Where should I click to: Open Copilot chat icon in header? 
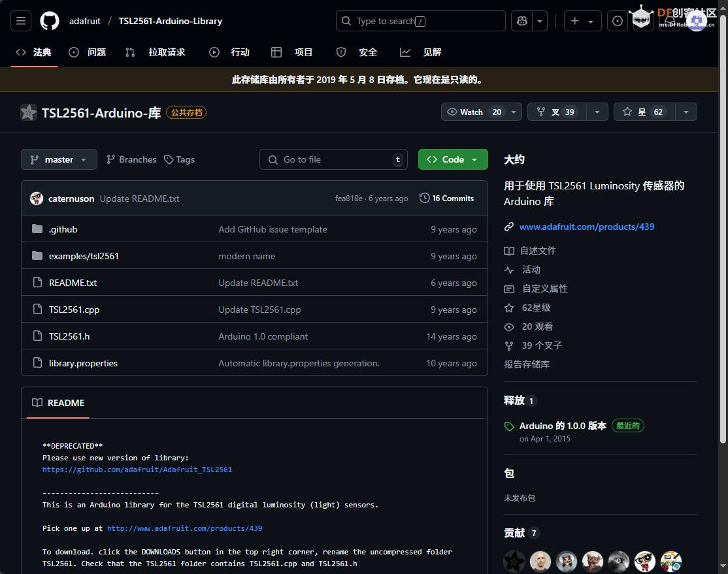pyautogui.click(x=522, y=21)
